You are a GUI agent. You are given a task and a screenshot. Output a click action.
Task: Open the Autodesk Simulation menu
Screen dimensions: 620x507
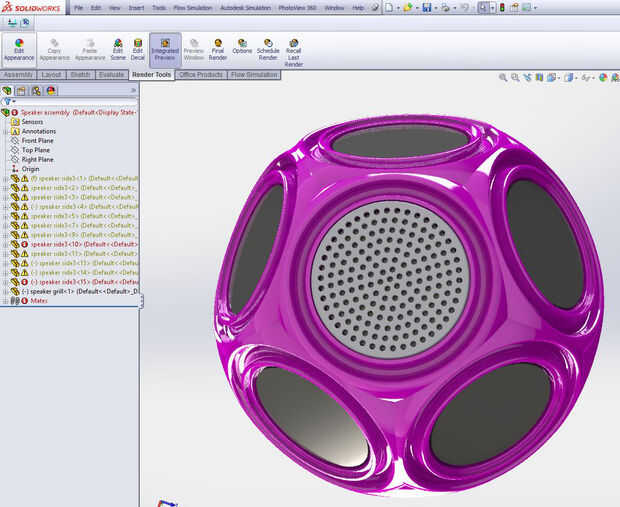coord(246,8)
